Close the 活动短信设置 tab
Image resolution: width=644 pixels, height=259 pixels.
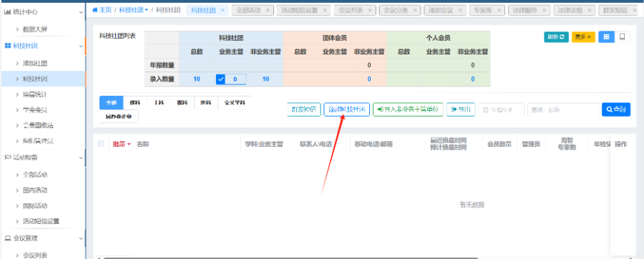click(x=325, y=10)
